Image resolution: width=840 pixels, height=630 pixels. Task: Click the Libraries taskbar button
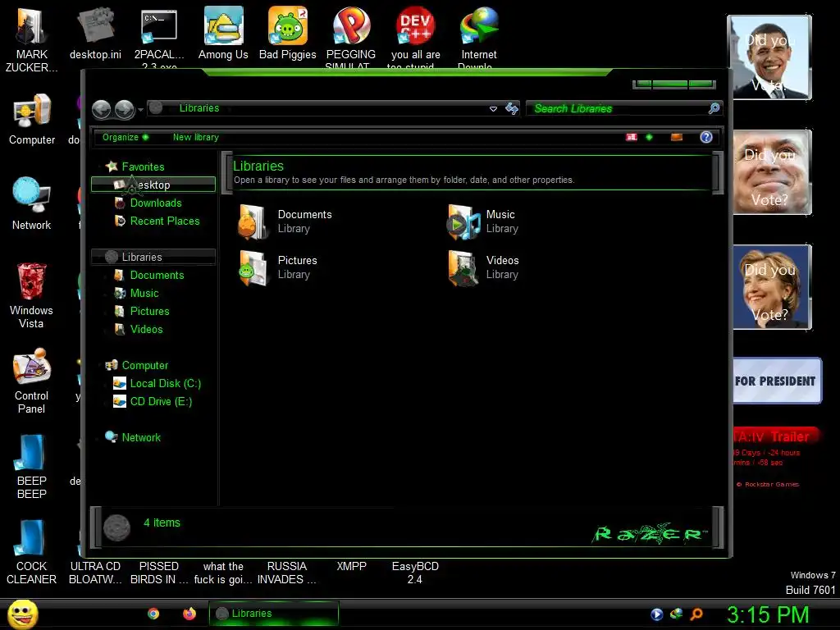click(274, 614)
